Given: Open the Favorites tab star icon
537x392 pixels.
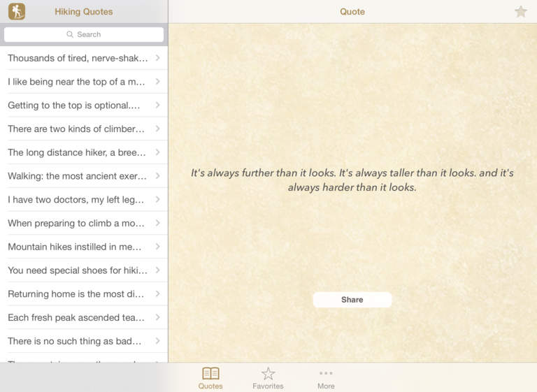Looking at the screenshot, I should pyautogui.click(x=268, y=374).
